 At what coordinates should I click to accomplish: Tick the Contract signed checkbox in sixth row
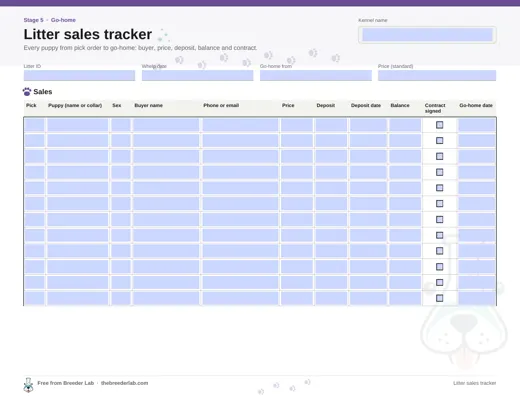point(440,204)
